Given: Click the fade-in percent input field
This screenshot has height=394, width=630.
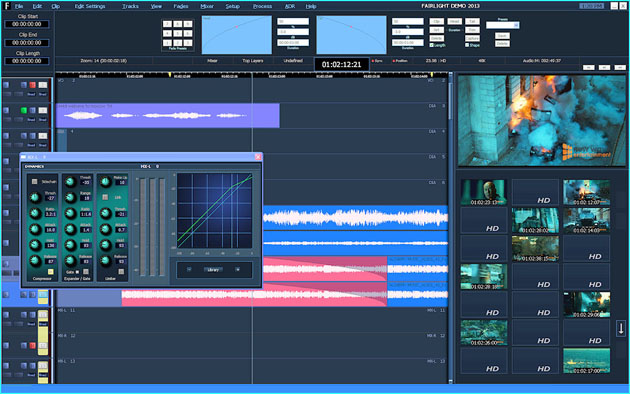Looking at the screenshot, I should point(293,21).
